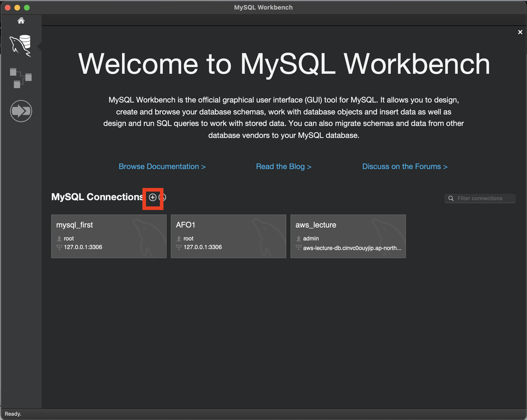Screen dimensions: 527x420
Task: Focus the Filter connections search field
Action: 480,198
